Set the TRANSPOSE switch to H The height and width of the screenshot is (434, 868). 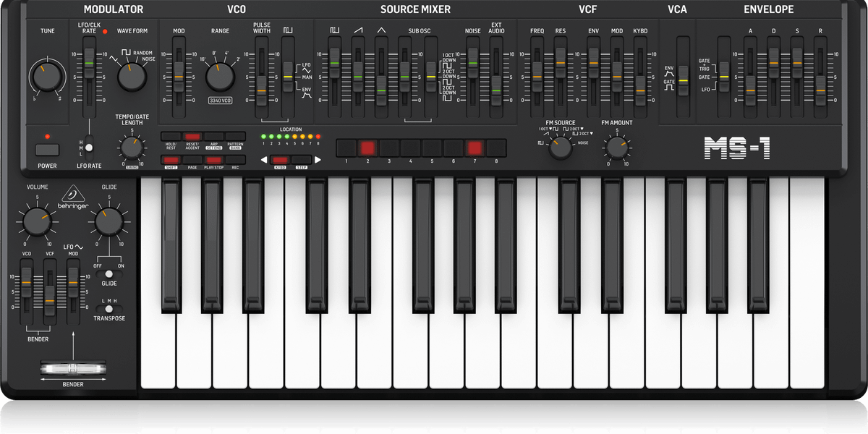click(117, 307)
